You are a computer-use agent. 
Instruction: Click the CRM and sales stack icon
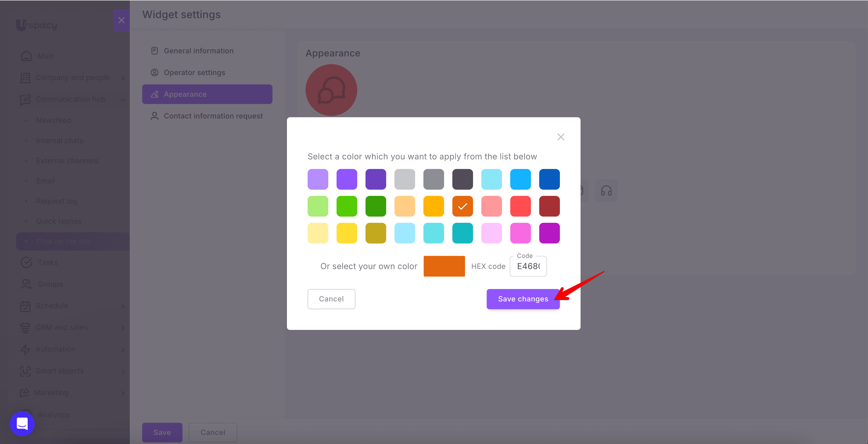[x=25, y=328]
